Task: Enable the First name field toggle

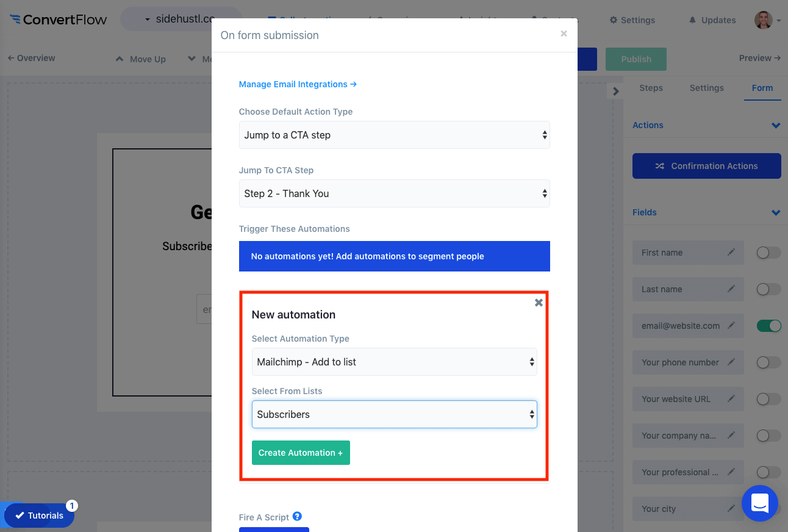Action: click(x=768, y=253)
